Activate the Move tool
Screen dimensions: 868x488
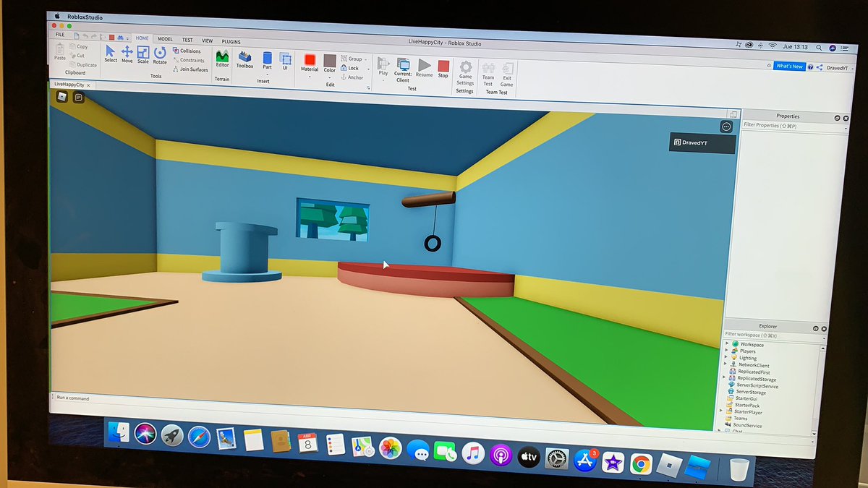tap(127, 54)
